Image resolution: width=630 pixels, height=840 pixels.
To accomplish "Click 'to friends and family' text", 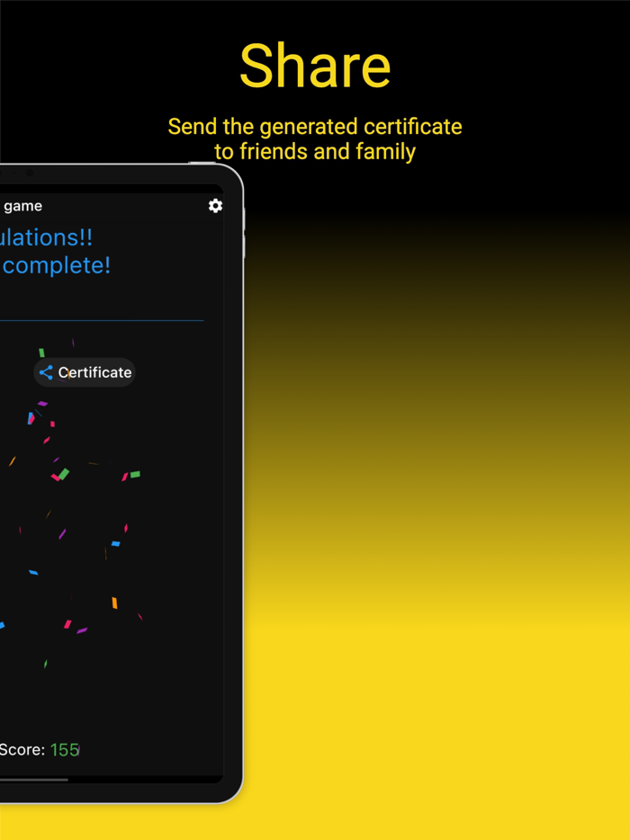I will [x=315, y=152].
